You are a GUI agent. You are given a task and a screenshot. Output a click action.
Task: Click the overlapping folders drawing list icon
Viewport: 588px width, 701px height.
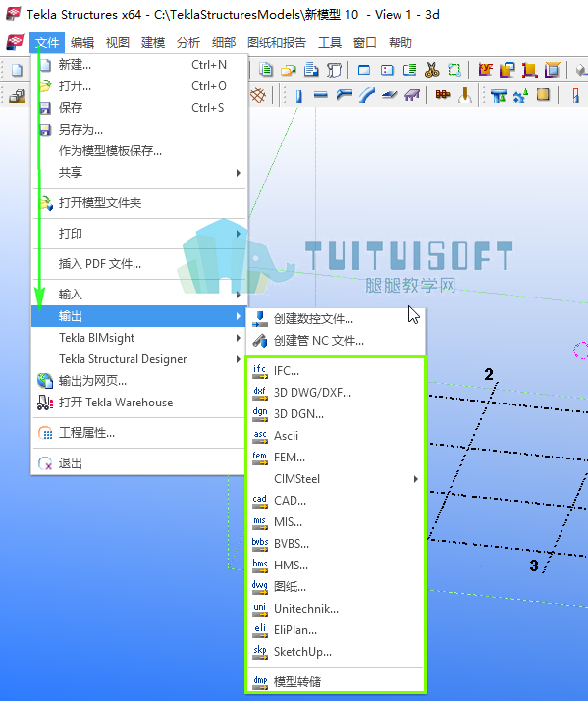click(x=289, y=70)
